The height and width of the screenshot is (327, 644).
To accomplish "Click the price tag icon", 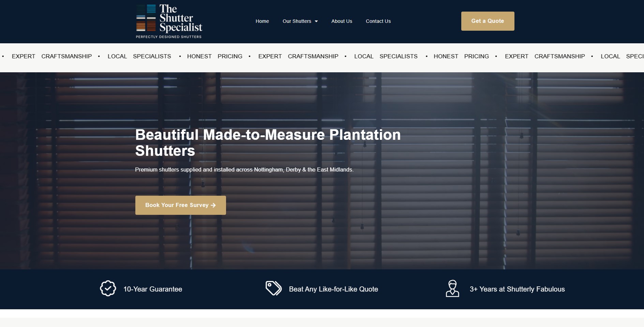I will pos(273,288).
